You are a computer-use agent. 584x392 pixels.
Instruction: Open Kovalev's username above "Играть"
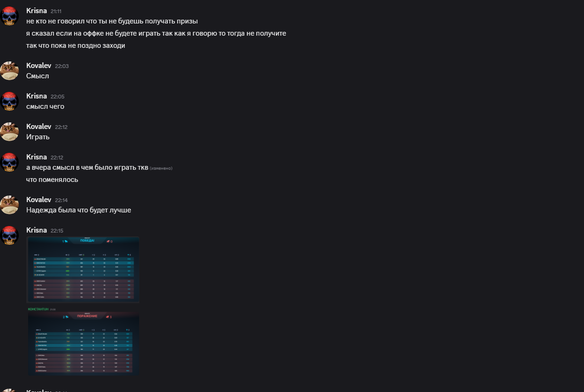(x=38, y=127)
